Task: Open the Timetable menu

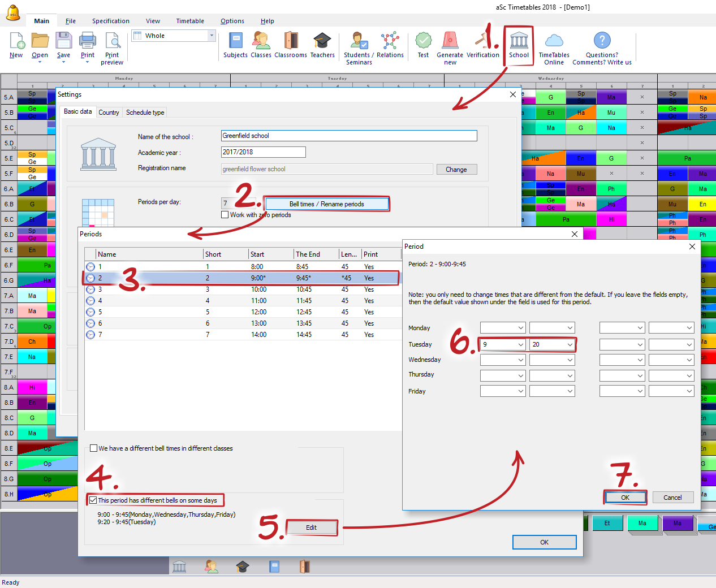Action: click(x=189, y=21)
